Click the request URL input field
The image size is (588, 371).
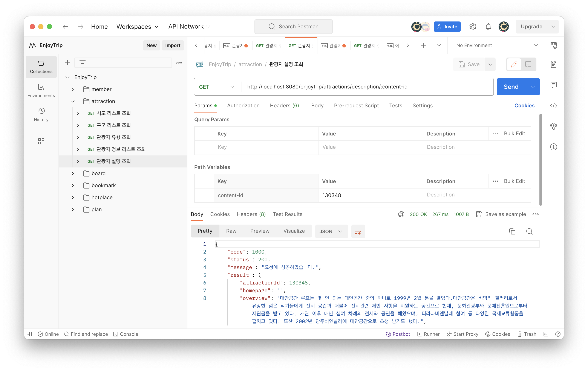(366, 87)
